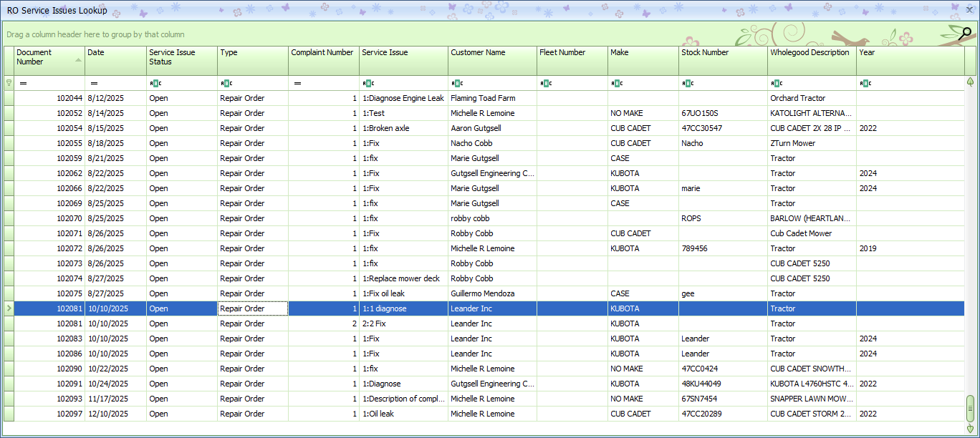Click the funnel icon in the filter row
This screenshot has height=438, width=980.
[x=9, y=83]
